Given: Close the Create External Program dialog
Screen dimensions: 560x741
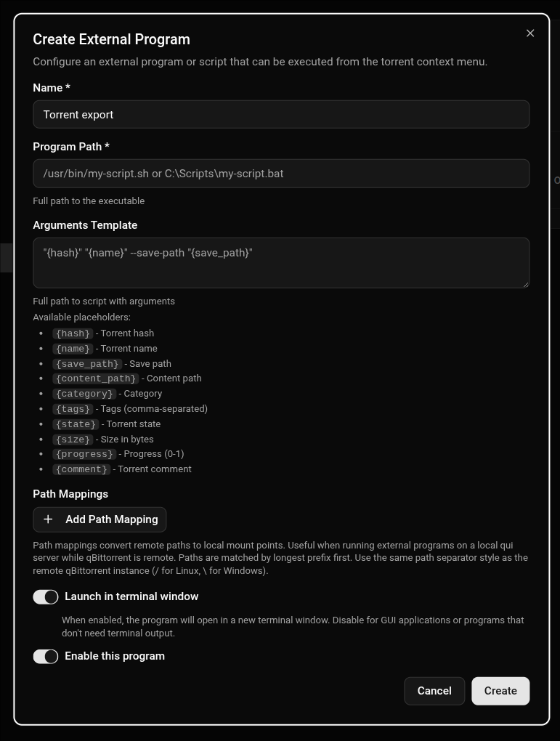Looking at the screenshot, I should pos(530,33).
